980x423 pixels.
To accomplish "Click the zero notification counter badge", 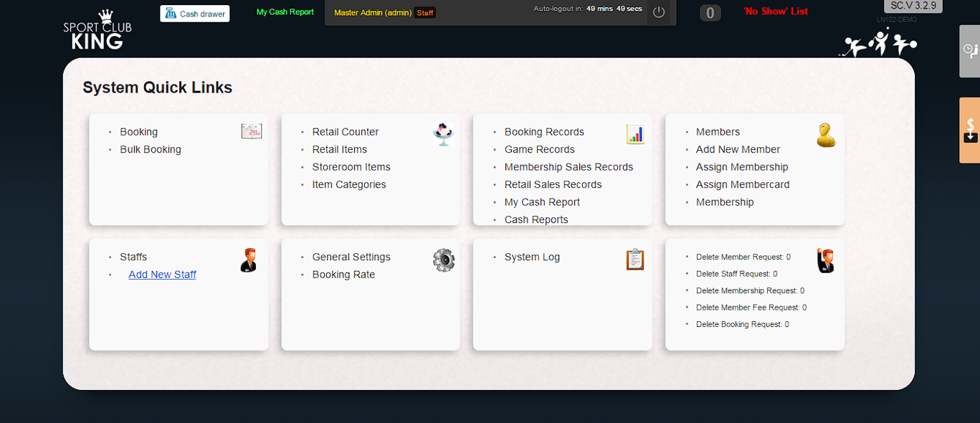I will [x=710, y=13].
